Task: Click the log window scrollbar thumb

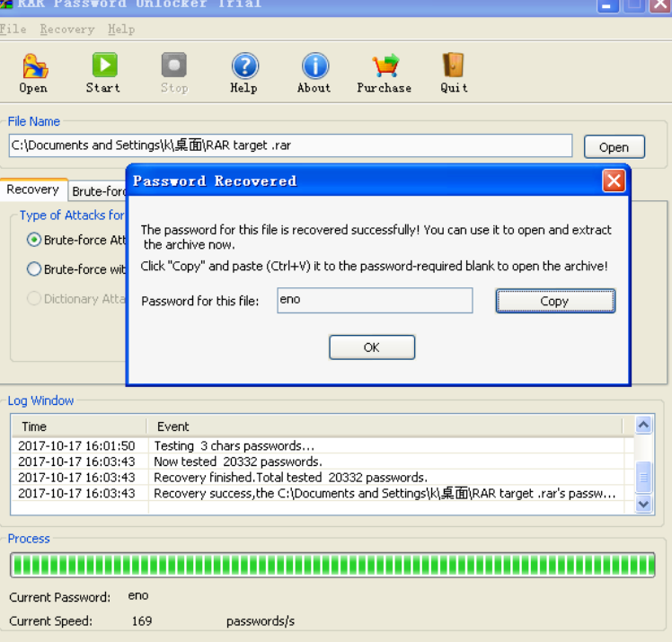Action: (643, 477)
